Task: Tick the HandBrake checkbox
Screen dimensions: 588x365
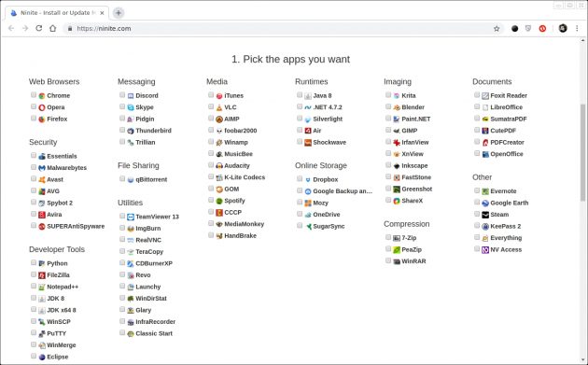Action: [211, 235]
